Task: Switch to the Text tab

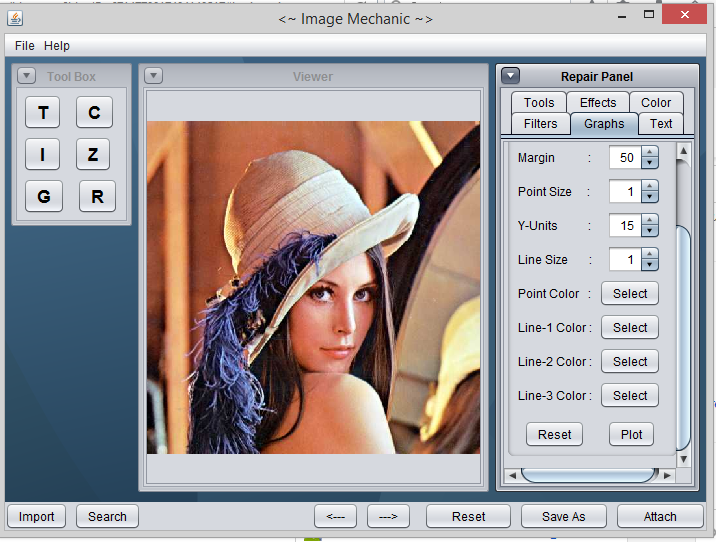Action: click(x=661, y=124)
